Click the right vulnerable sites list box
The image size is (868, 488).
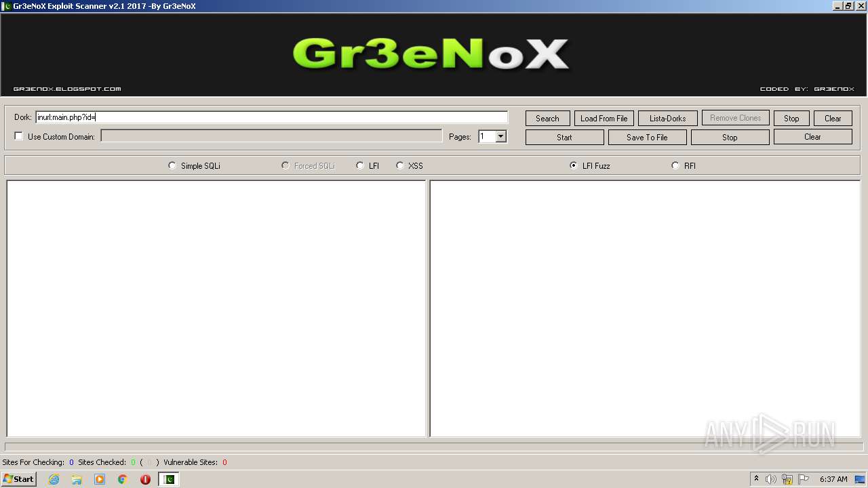pos(645,308)
